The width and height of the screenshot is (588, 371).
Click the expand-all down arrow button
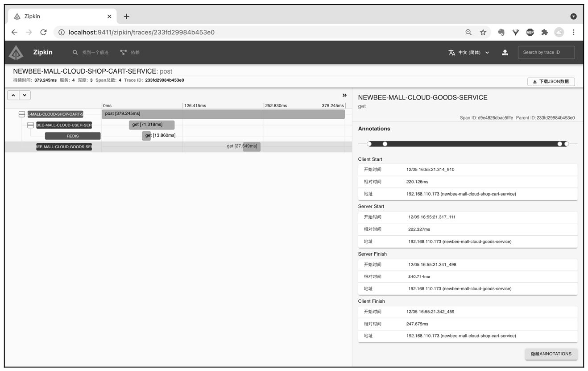pyautogui.click(x=25, y=95)
